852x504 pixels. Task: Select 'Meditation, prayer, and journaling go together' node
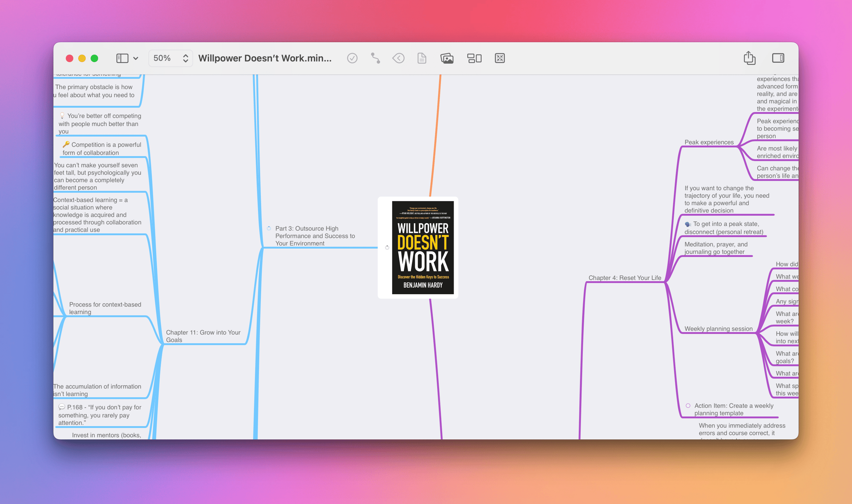coord(716,248)
